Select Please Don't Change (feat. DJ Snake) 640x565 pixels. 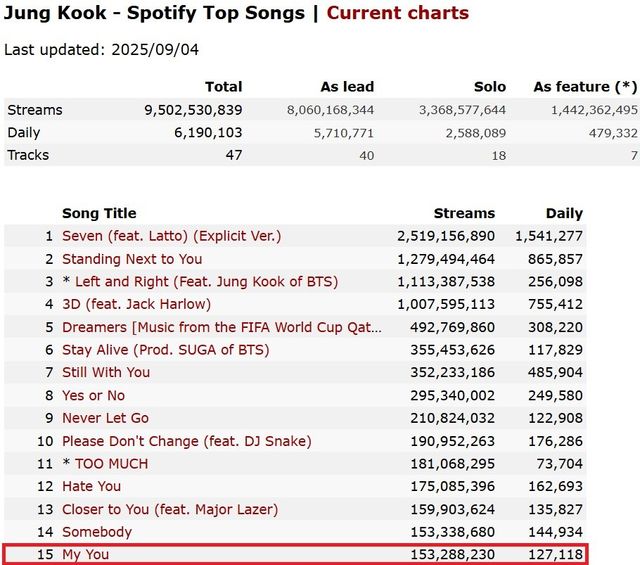pos(186,441)
